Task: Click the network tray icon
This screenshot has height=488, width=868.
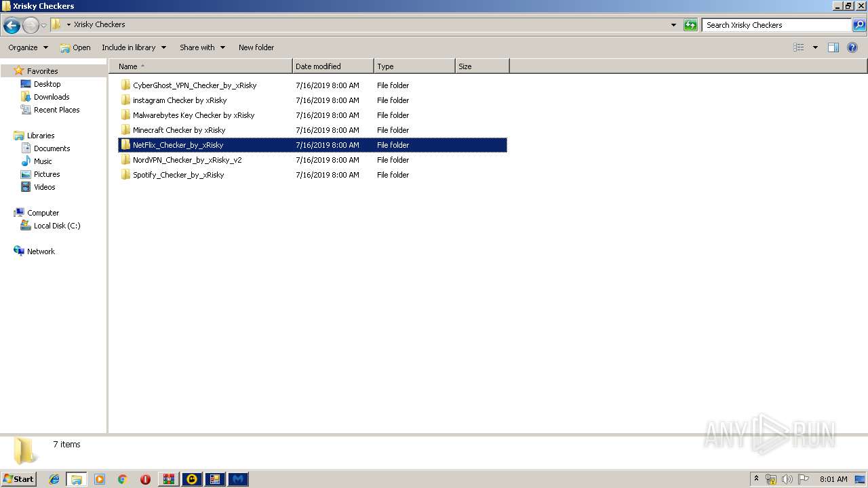Action: (x=771, y=479)
